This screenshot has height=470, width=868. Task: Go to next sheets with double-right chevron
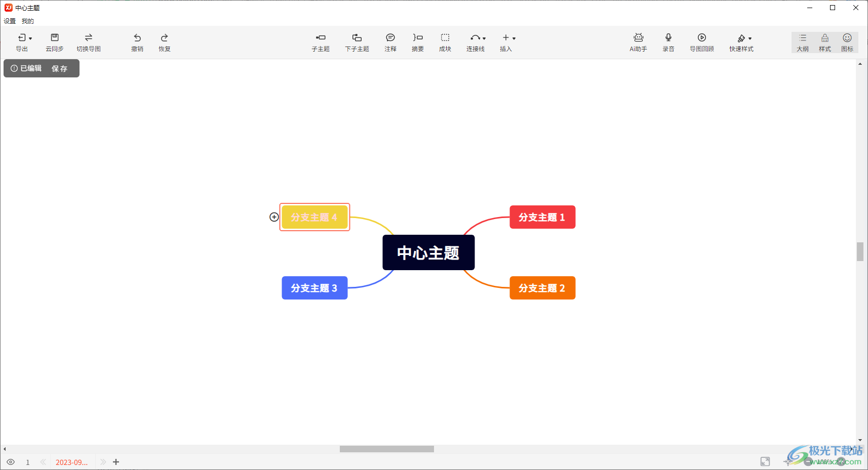tap(103, 462)
